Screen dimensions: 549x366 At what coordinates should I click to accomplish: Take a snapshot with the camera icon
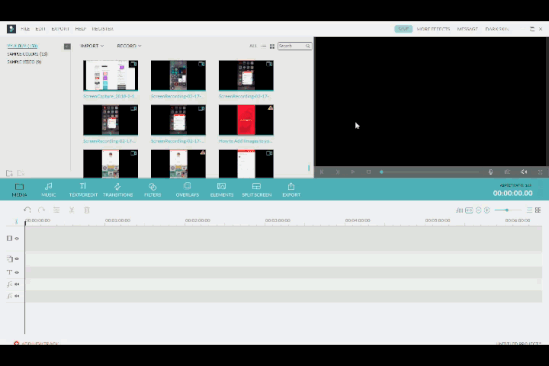507,172
